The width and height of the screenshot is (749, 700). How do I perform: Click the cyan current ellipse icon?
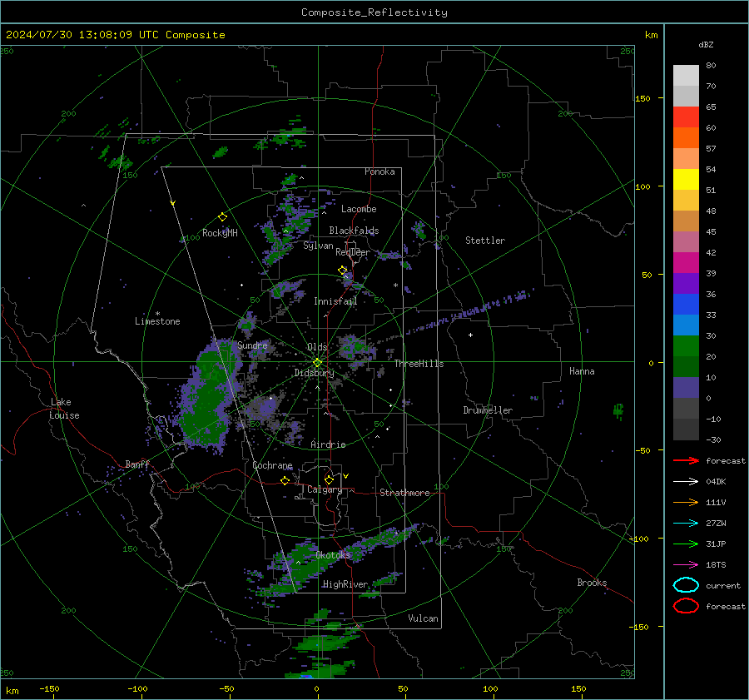click(x=686, y=585)
